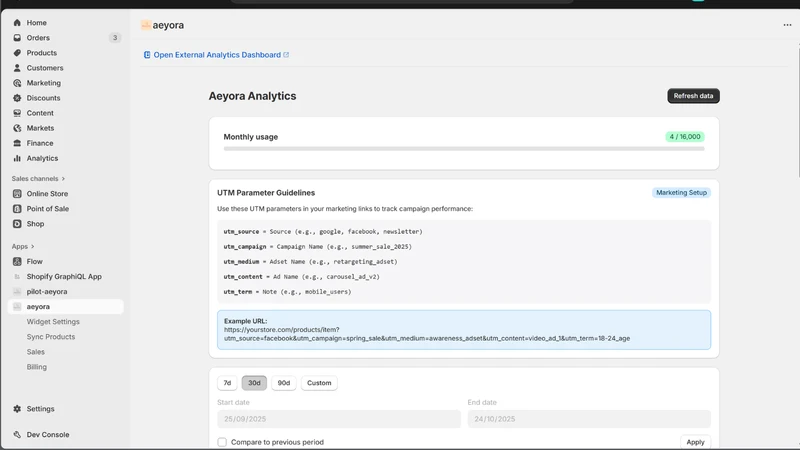Open Orders via its inbox icon
Image resolution: width=800 pixels, height=450 pixels.
pyautogui.click(x=17, y=38)
